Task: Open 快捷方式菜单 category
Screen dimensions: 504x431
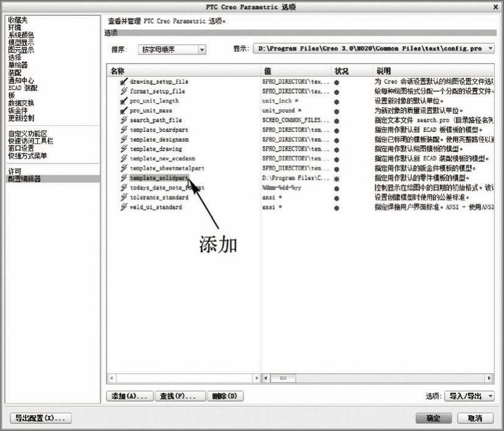Action: (27, 156)
